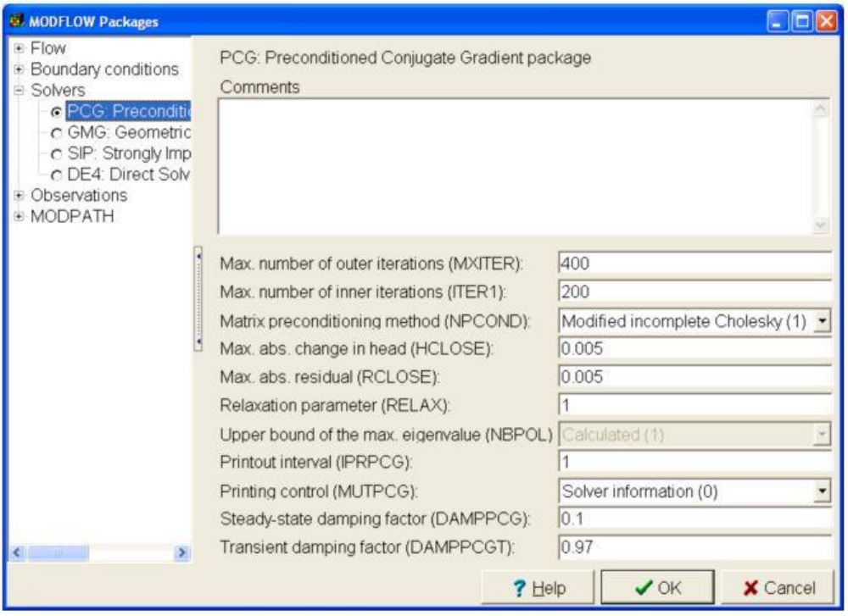This screenshot has width=848, height=616.
Task: Open the disabled NBPOL Calculated dropdown
Action: point(822,435)
